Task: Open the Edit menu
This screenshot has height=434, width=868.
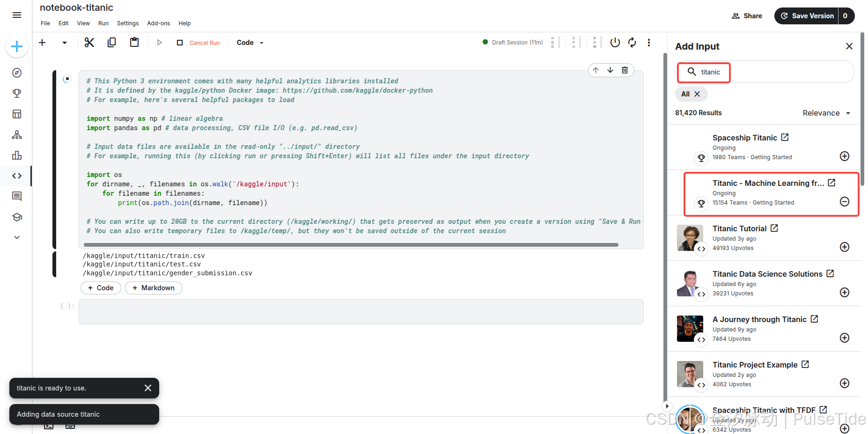Action: [64, 23]
